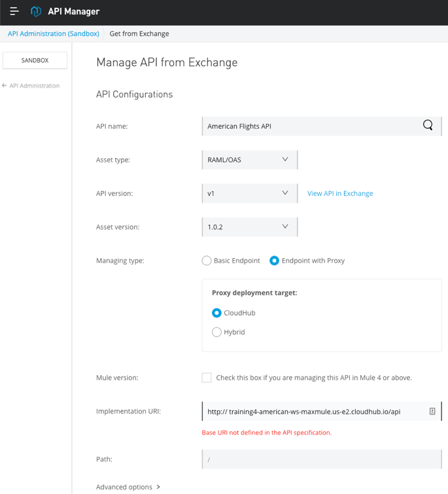Screen dimensions: 448x494
Task: Click the MuleSoft logo icon
Action: [35, 11]
